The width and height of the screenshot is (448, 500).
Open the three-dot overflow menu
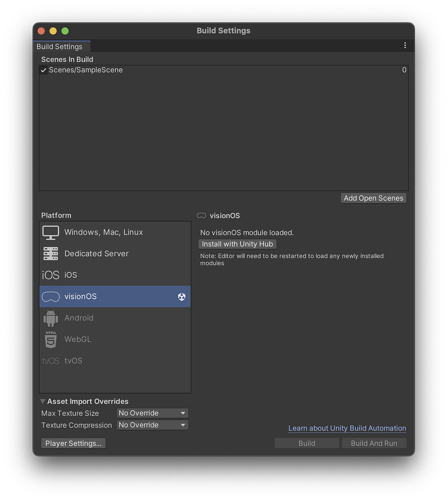click(405, 45)
